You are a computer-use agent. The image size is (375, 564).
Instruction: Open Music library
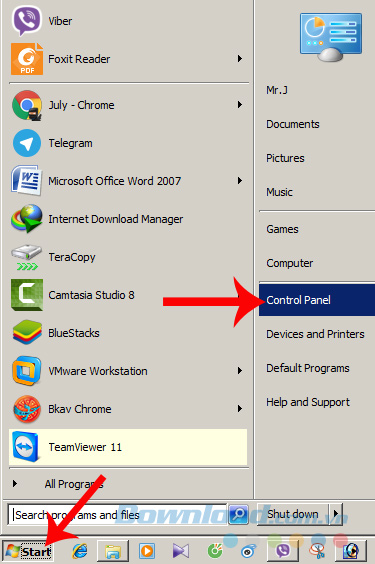pyautogui.click(x=279, y=192)
